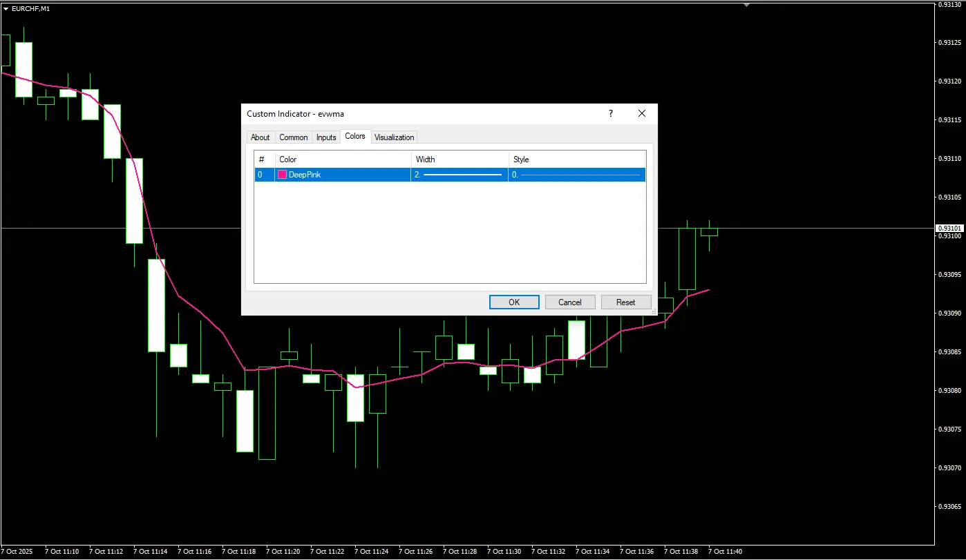Click the 0.93101 current price label

[x=949, y=228]
